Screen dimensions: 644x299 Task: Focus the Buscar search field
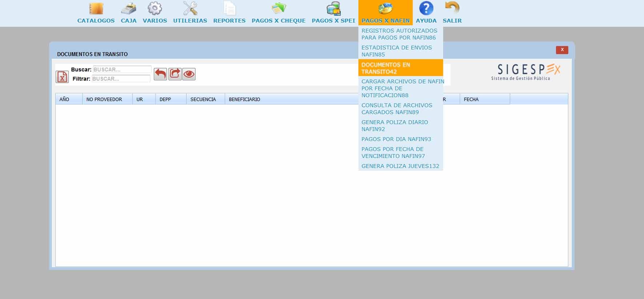pyautogui.click(x=122, y=69)
